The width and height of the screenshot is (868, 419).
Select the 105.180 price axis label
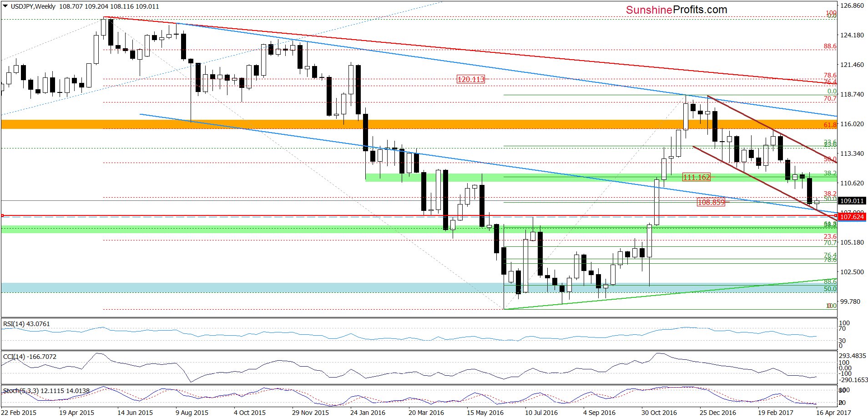852,242
